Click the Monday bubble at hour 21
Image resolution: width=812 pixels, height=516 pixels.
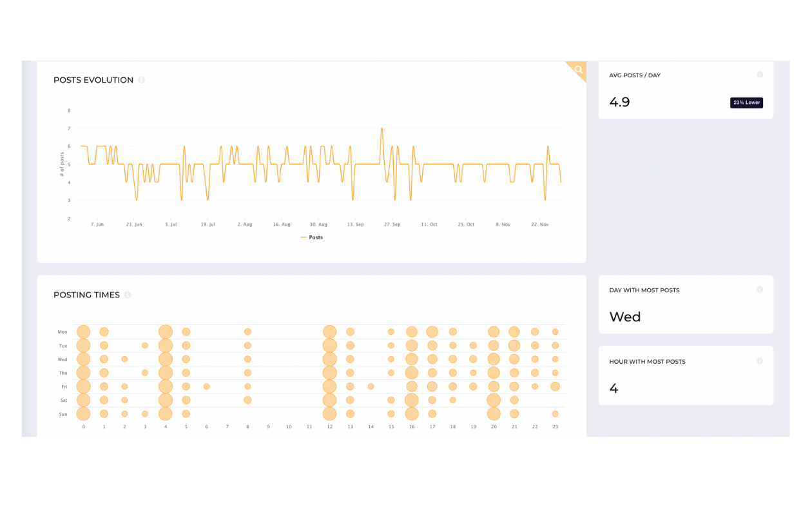(x=514, y=332)
